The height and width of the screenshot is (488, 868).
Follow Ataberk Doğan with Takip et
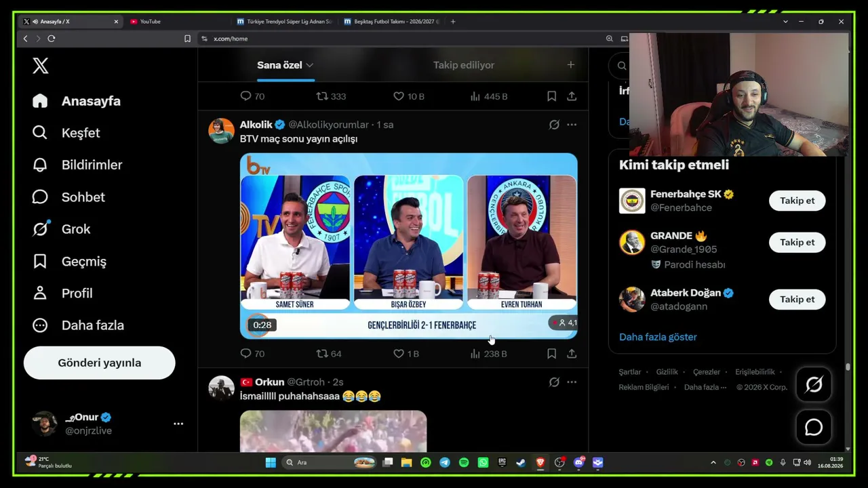tap(797, 299)
